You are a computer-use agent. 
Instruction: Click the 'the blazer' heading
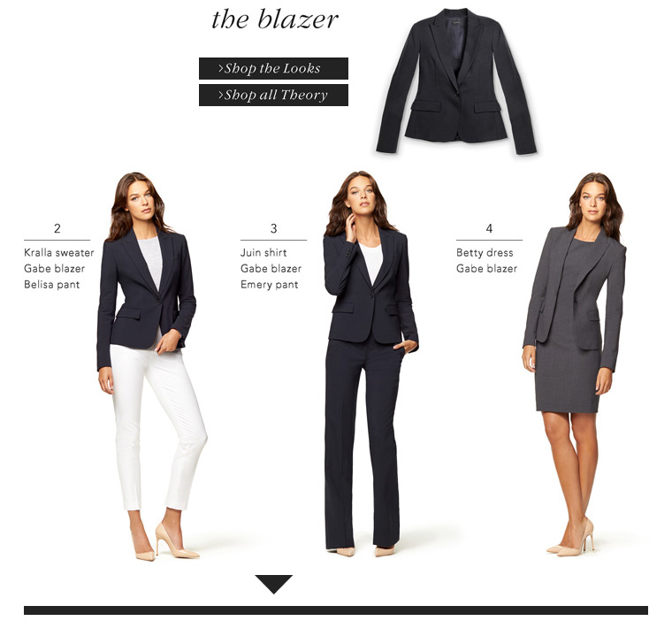point(275,19)
